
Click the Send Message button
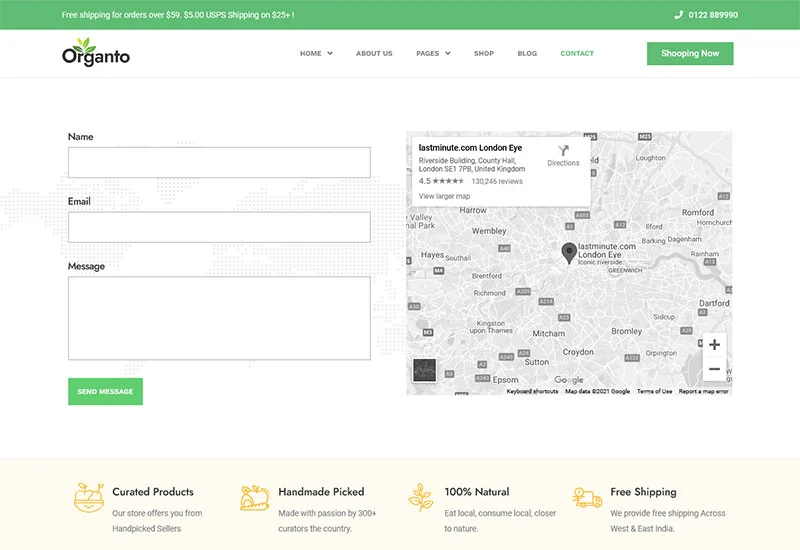point(105,391)
